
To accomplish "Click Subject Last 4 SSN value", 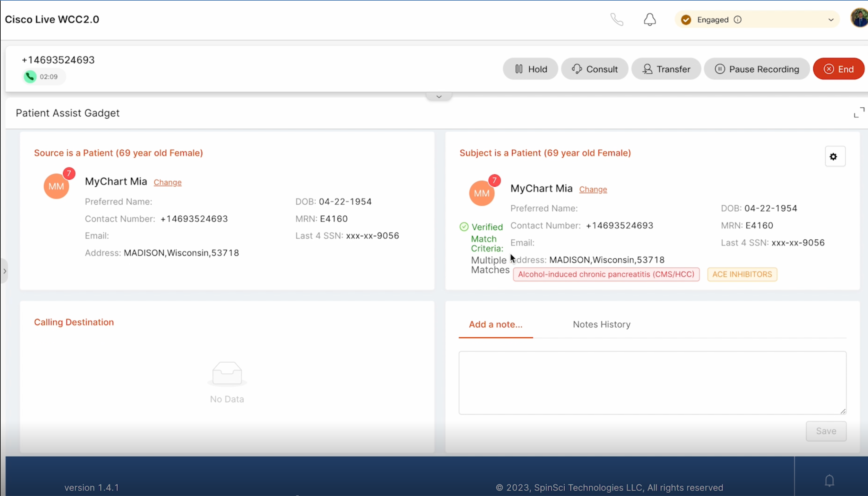I will coord(798,243).
